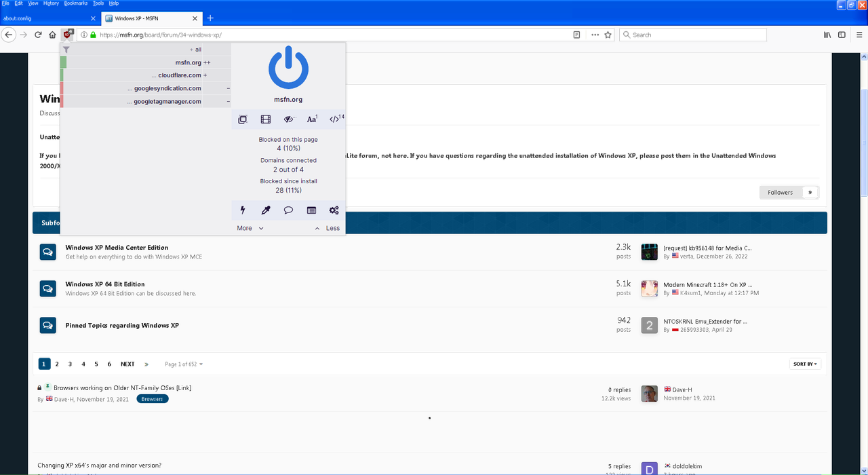
Task: Enter element zapper mode via lightning icon
Action: tap(243, 210)
